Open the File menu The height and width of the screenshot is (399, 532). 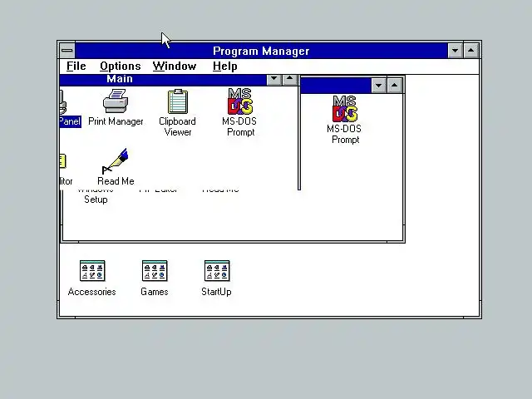(x=76, y=66)
